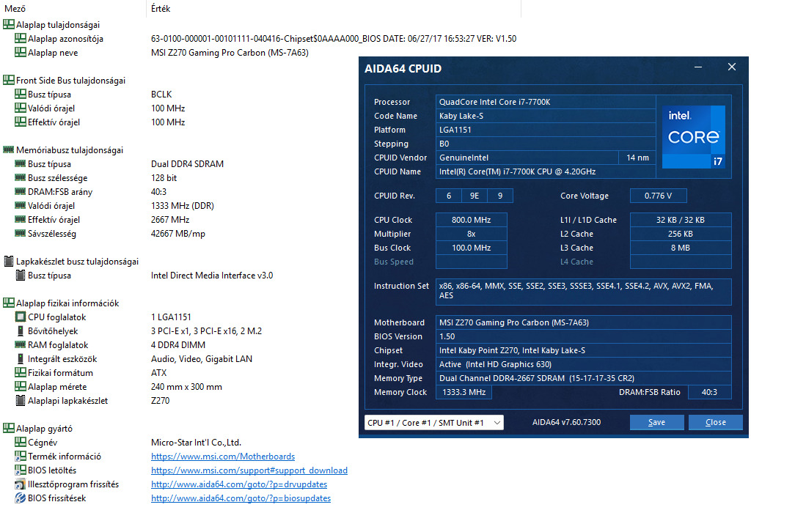806x532 pixels.
Task: Click the Cégnév row icon
Action: pyautogui.click(x=20, y=442)
